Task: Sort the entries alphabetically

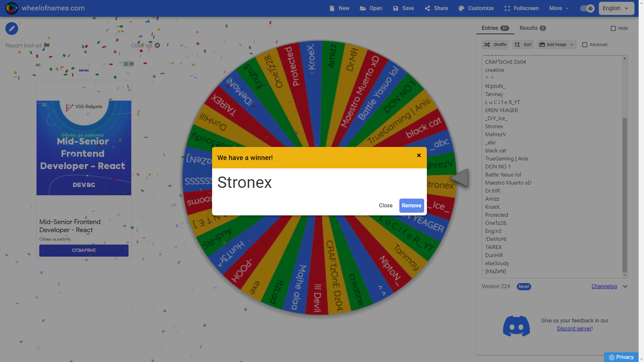Action: click(x=523, y=45)
